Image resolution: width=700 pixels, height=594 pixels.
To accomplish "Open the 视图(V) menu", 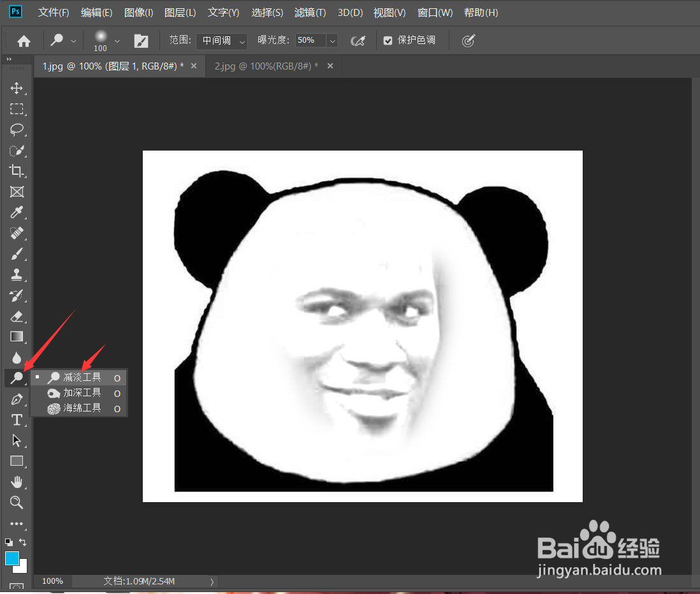I will (390, 13).
